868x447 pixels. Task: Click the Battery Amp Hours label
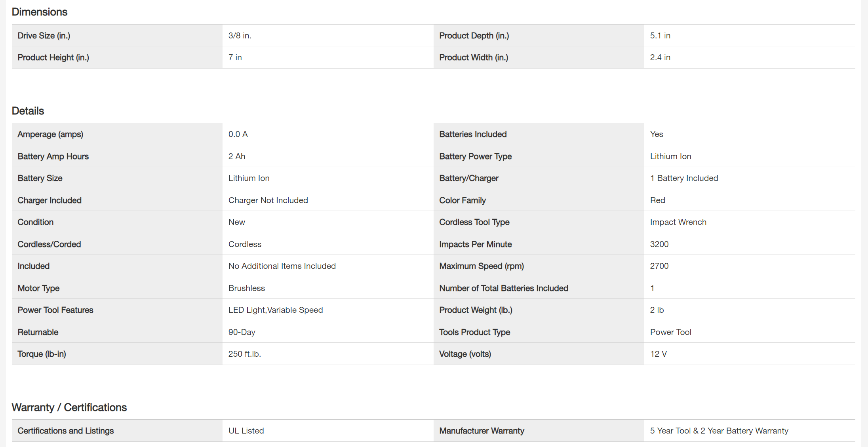(x=53, y=156)
